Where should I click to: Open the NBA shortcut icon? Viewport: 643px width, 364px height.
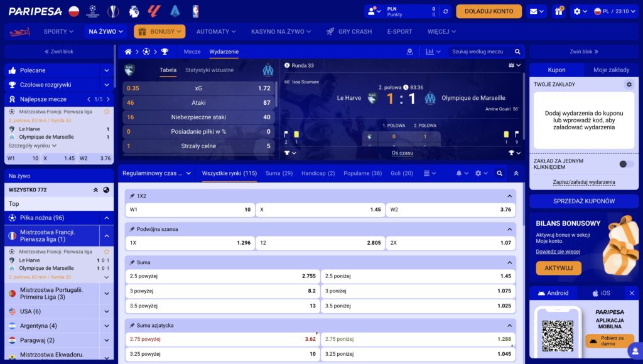pos(196,11)
